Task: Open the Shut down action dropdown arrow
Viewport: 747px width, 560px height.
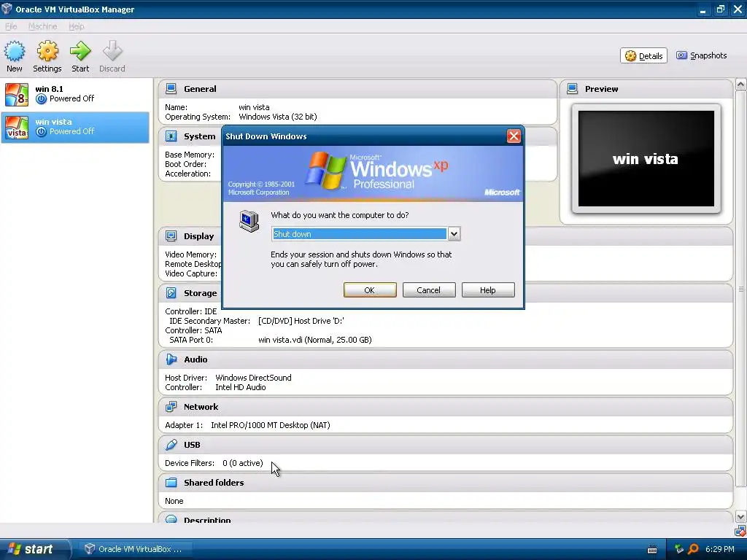Action: 454,234
